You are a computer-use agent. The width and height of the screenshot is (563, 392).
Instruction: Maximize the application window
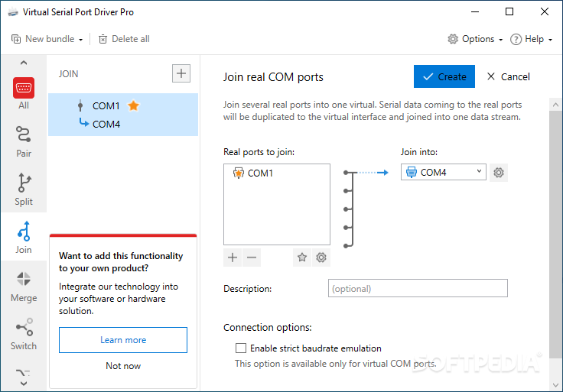point(509,11)
